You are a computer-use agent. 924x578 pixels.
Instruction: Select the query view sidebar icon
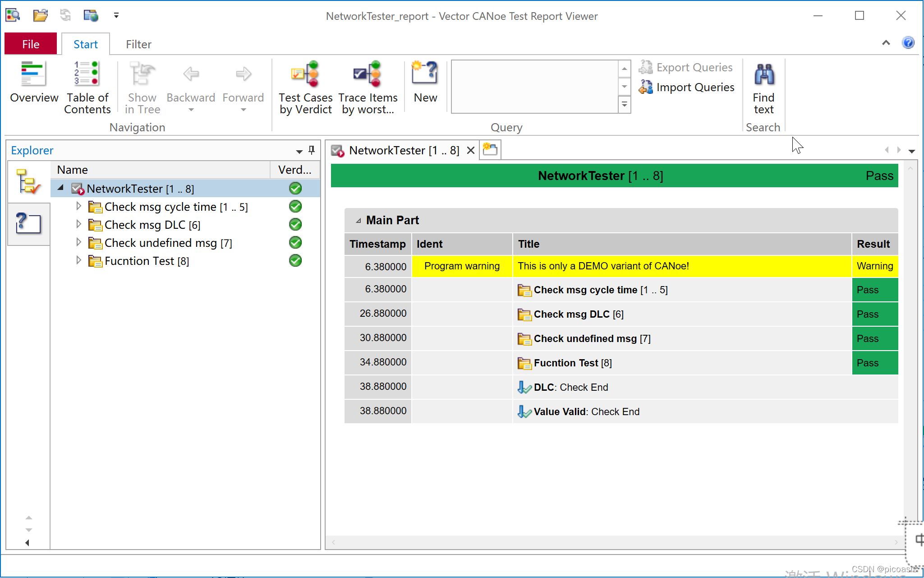pyautogui.click(x=28, y=223)
